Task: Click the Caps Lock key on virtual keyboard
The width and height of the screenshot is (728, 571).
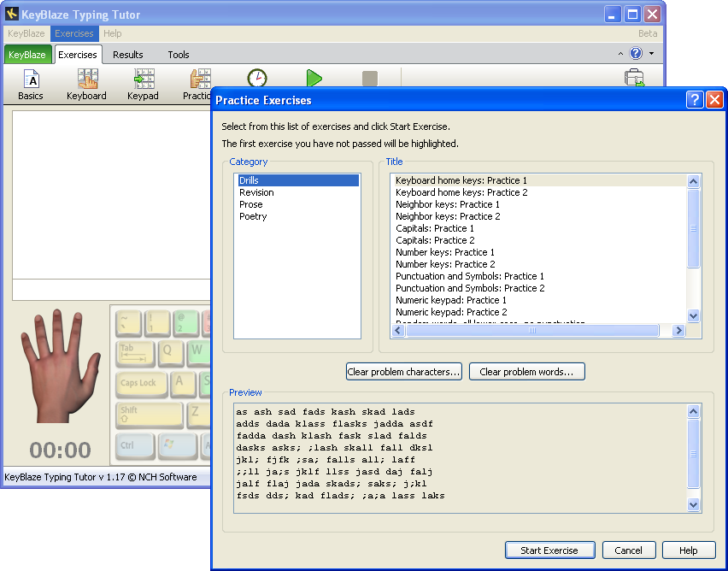Action: point(141,385)
